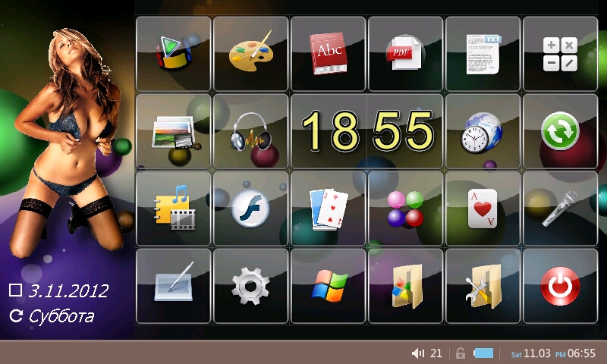Open the photo gallery tile

(173, 131)
